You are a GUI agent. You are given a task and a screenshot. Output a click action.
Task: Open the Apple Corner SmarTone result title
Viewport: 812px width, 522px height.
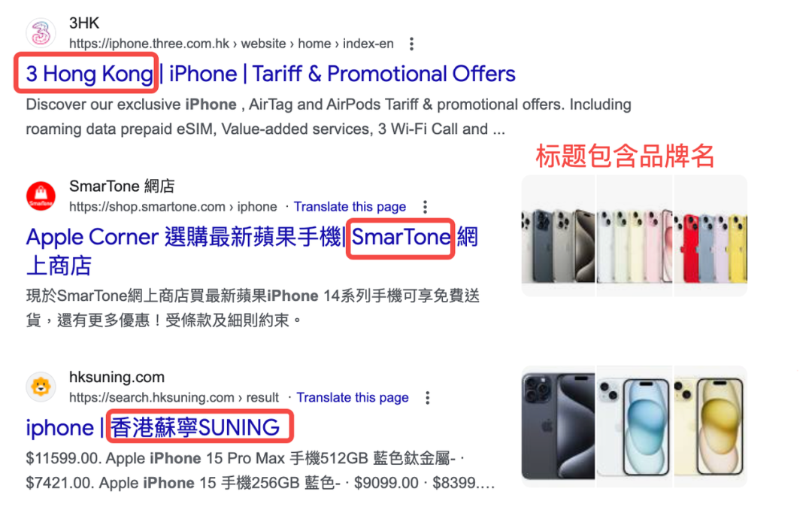[x=252, y=251]
